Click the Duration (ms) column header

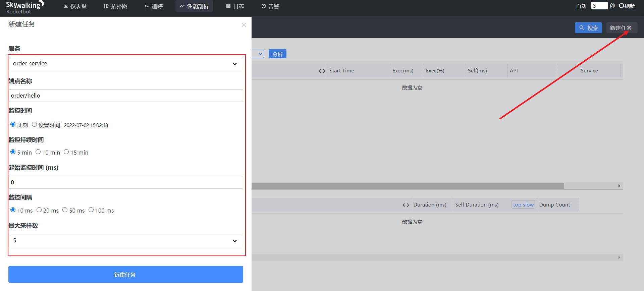[x=430, y=205]
